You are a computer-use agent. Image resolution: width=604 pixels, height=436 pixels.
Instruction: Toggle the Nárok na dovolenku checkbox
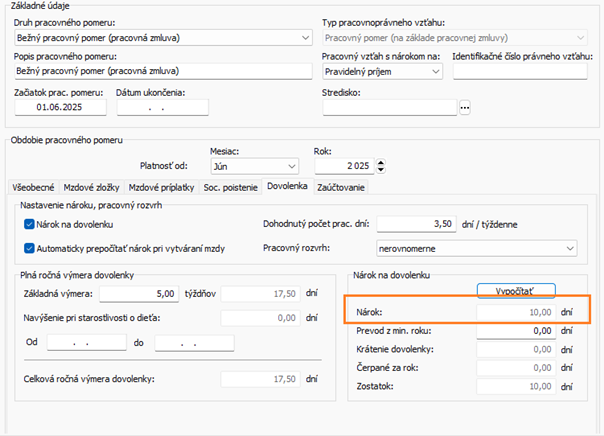tap(29, 224)
